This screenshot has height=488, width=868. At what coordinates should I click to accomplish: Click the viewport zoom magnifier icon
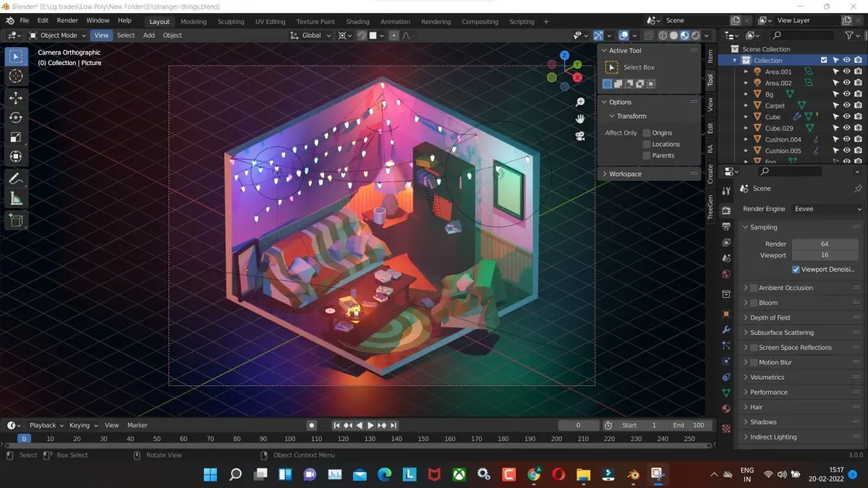click(x=580, y=103)
